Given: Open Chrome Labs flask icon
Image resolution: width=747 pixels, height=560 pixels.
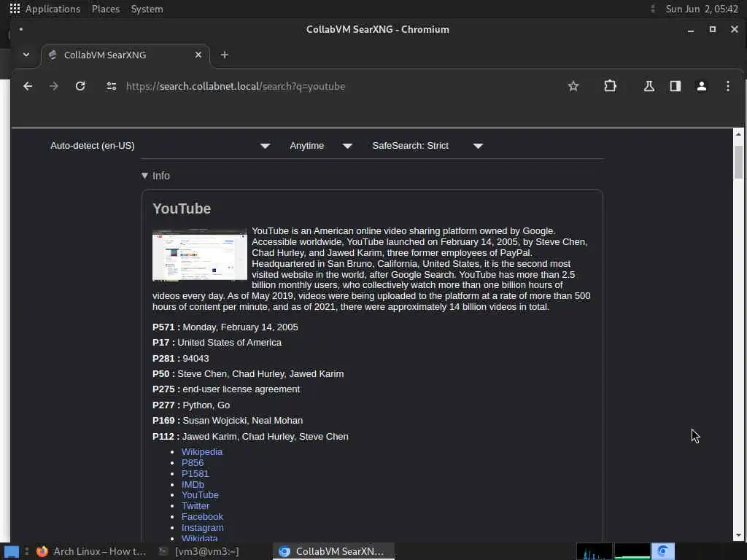Looking at the screenshot, I should (649, 86).
